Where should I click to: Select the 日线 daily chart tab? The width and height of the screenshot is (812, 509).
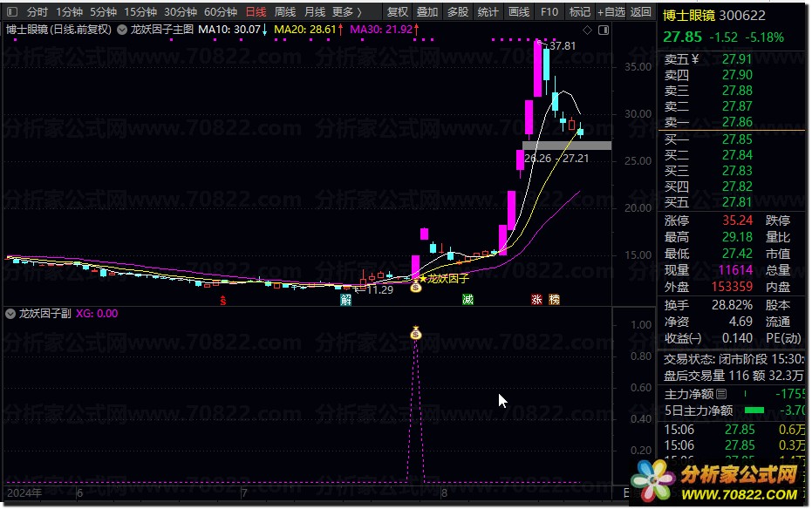pyautogui.click(x=256, y=11)
